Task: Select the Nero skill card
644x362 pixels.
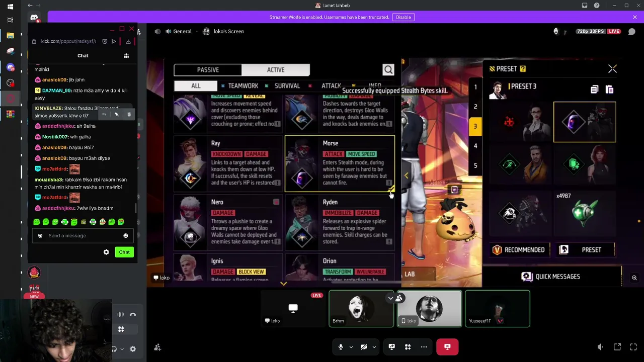Action: (228, 222)
